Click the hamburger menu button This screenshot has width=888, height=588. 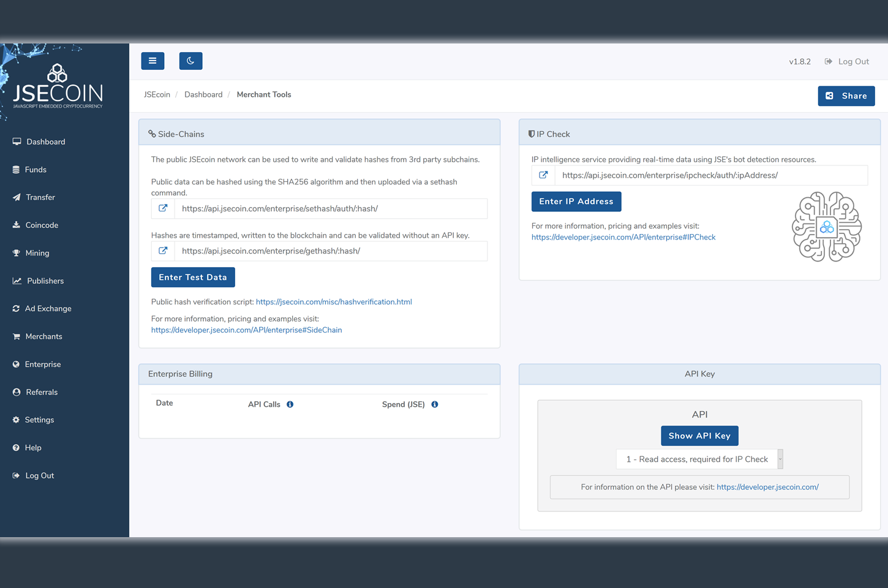pos(152,61)
